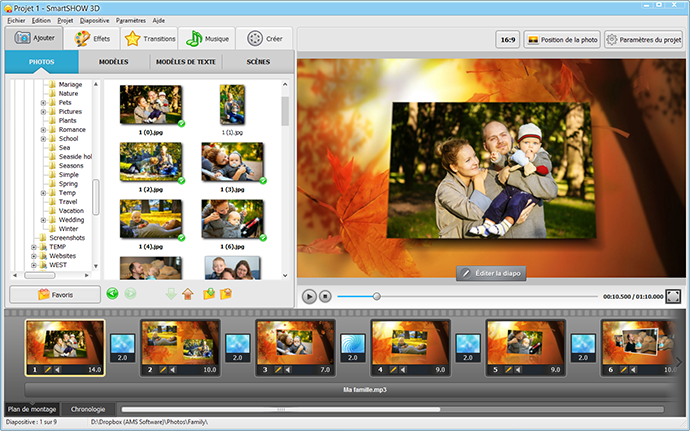Image resolution: width=690 pixels, height=431 pixels.
Task: Open the Favoris button
Action: pyautogui.click(x=55, y=295)
